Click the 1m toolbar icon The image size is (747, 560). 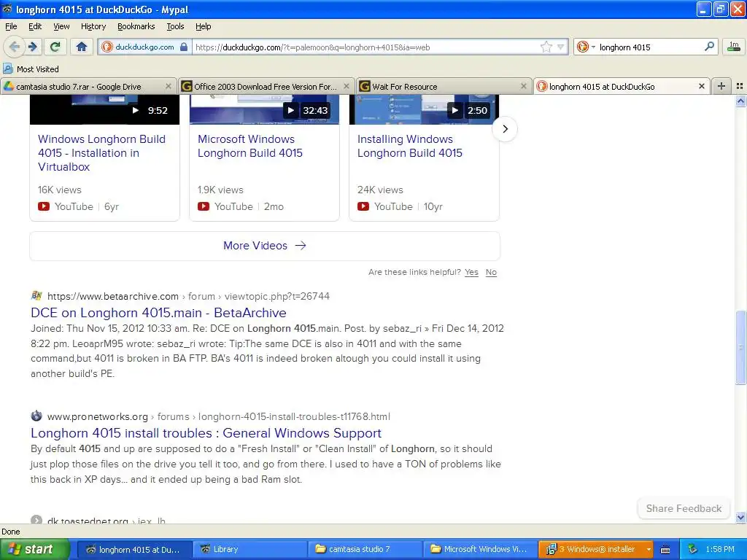coord(734,47)
